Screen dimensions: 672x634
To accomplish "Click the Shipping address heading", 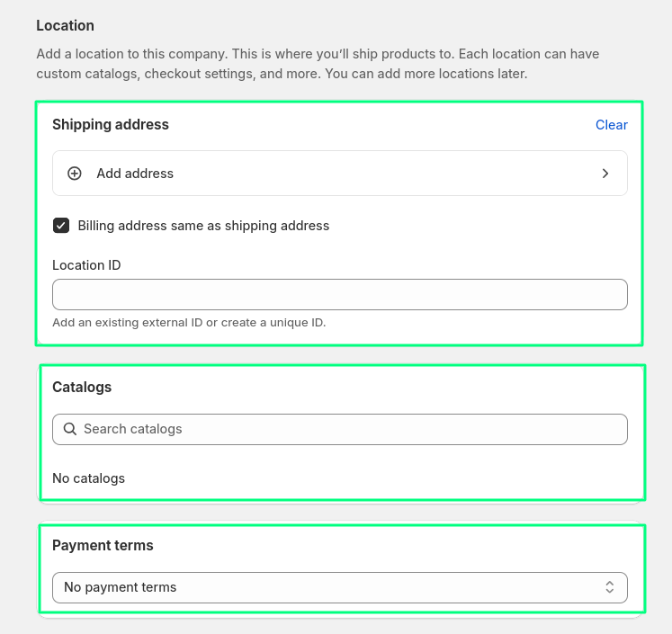I will pyautogui.click(x=111, y=124).
